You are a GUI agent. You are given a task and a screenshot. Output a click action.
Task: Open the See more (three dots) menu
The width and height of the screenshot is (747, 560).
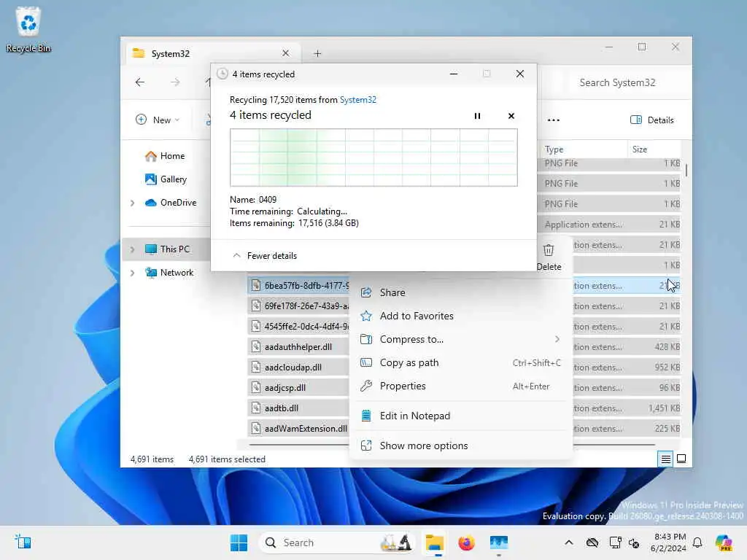[553, 120]
